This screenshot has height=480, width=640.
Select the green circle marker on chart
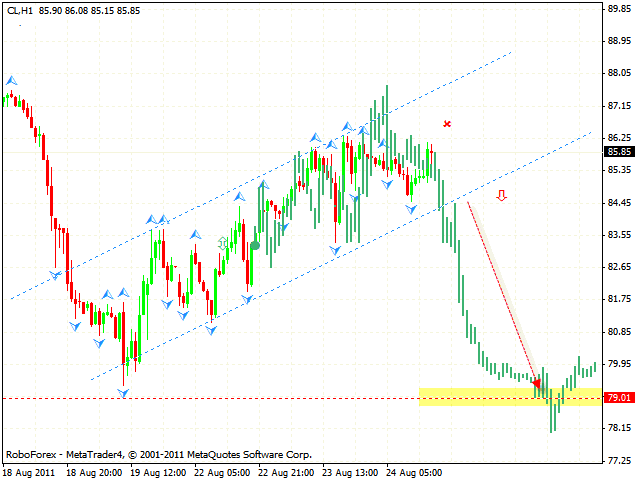[x=255, y=245]
